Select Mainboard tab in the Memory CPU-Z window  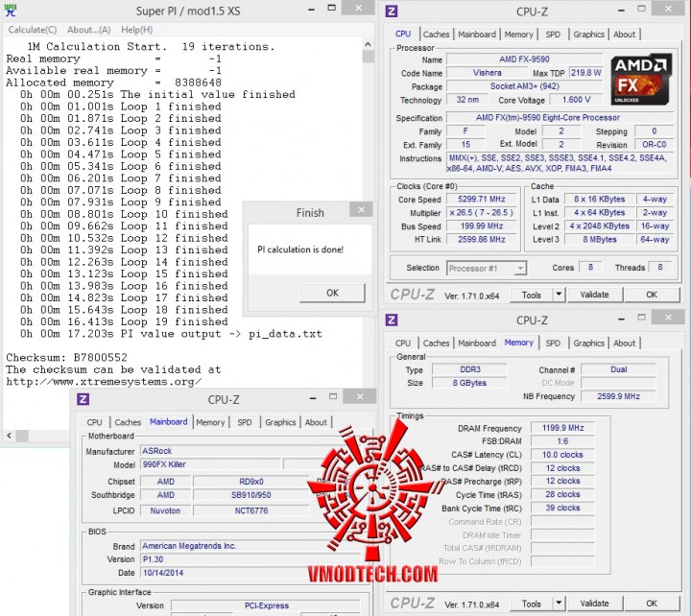click(476, 344)
